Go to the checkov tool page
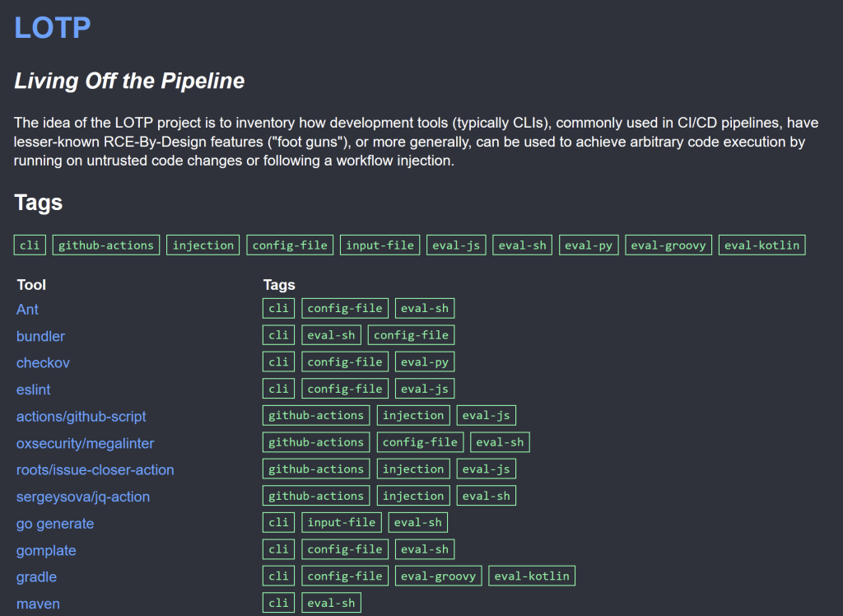Image resolution: width=843 pixels, height=616 pixels. pyautogui.click(x=44, y=363)
